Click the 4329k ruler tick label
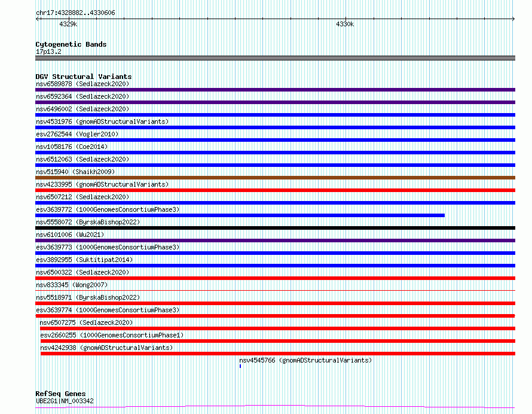The width and height of the screenshot is (532, 414). pyautogui.click(x=68, y=24)
